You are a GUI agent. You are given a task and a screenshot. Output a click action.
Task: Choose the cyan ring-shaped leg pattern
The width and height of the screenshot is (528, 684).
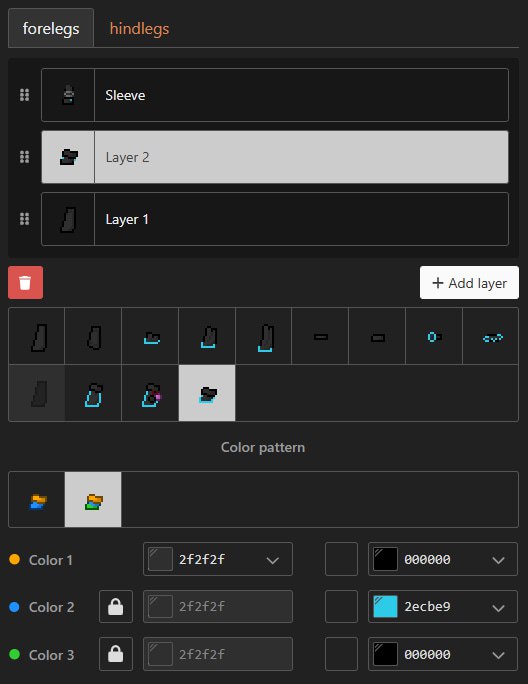coord(434,336)
